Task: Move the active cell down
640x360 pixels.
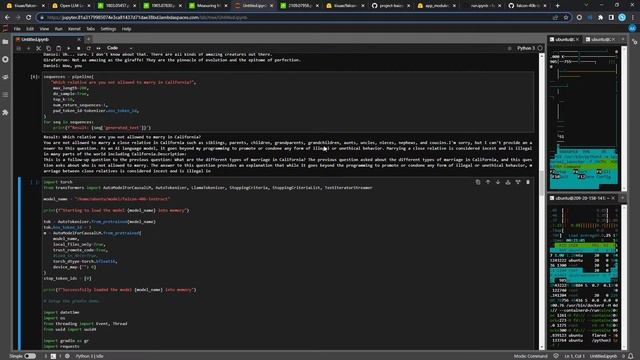Action: tap(498, 182)
